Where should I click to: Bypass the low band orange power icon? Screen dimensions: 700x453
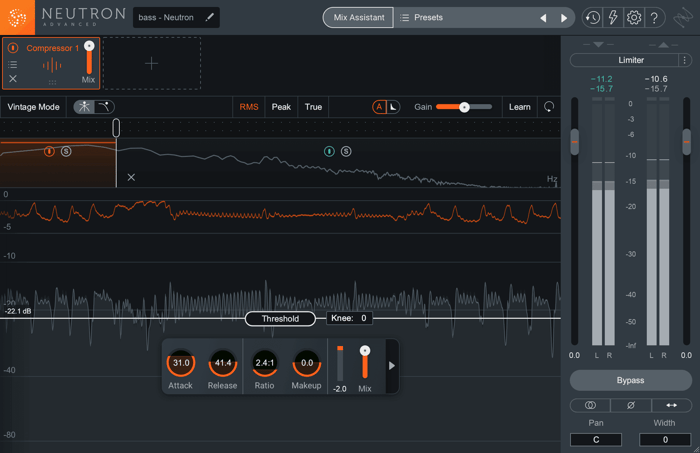coord(49,151)
